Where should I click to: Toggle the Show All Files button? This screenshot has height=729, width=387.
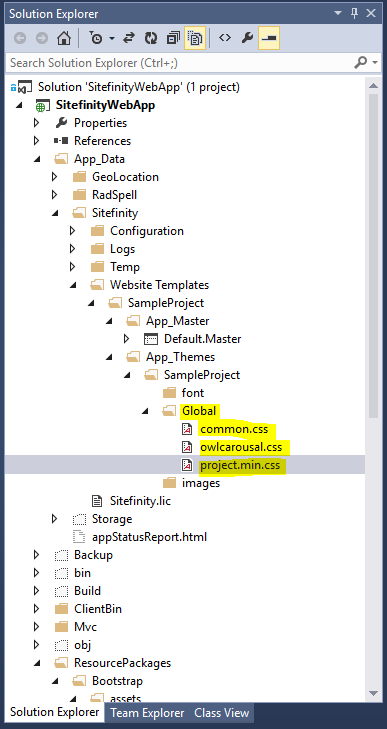tap(195, 39)
